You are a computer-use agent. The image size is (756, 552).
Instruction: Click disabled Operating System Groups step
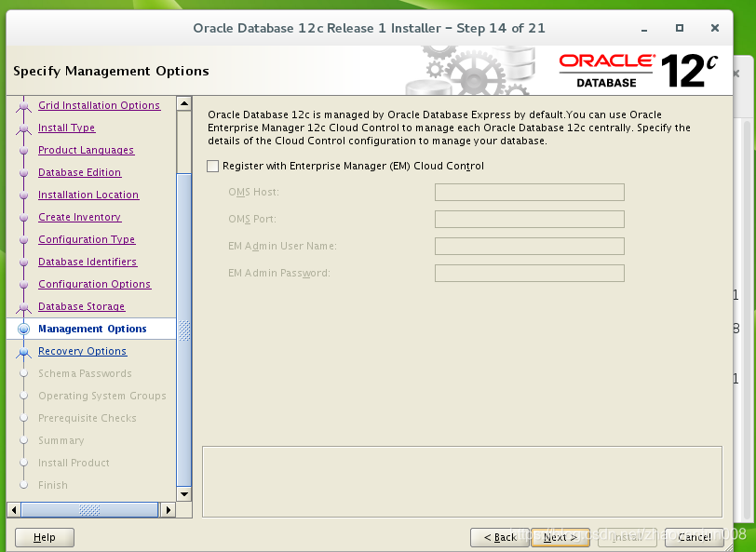click(x=102, y=396)
